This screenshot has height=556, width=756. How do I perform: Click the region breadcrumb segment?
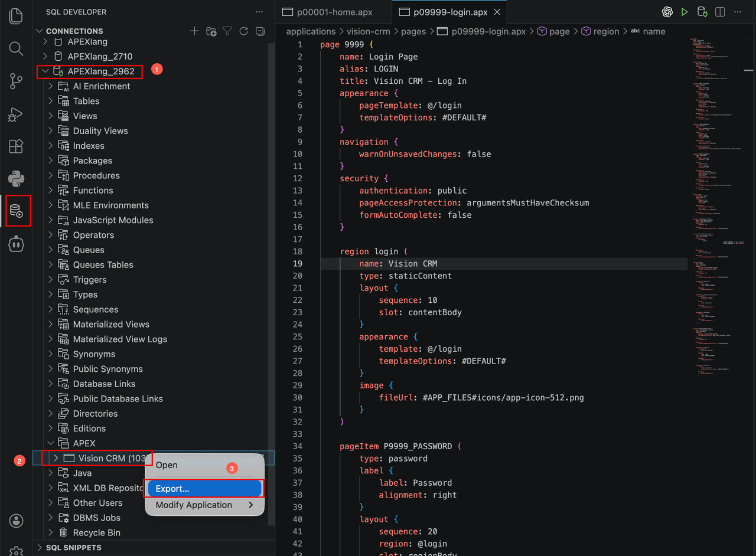point(607,31)
